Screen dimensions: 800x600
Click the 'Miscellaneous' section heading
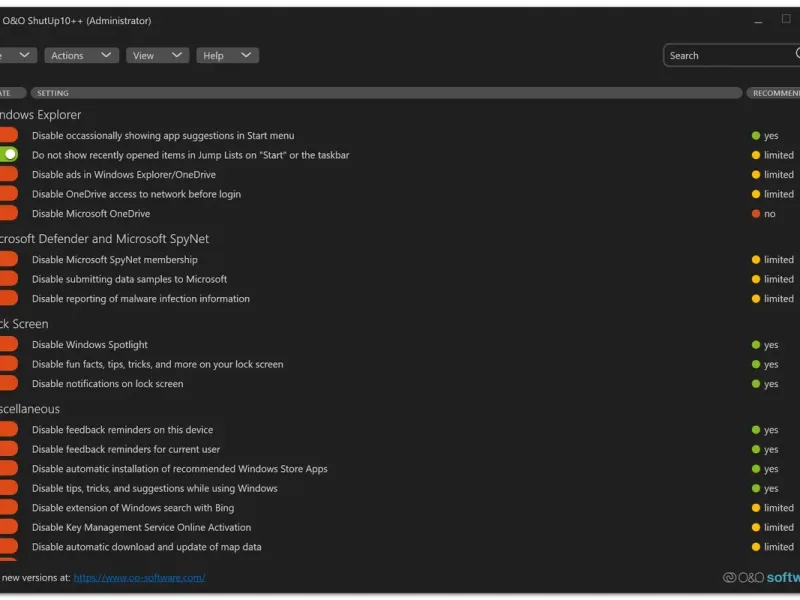coord(30,409)
